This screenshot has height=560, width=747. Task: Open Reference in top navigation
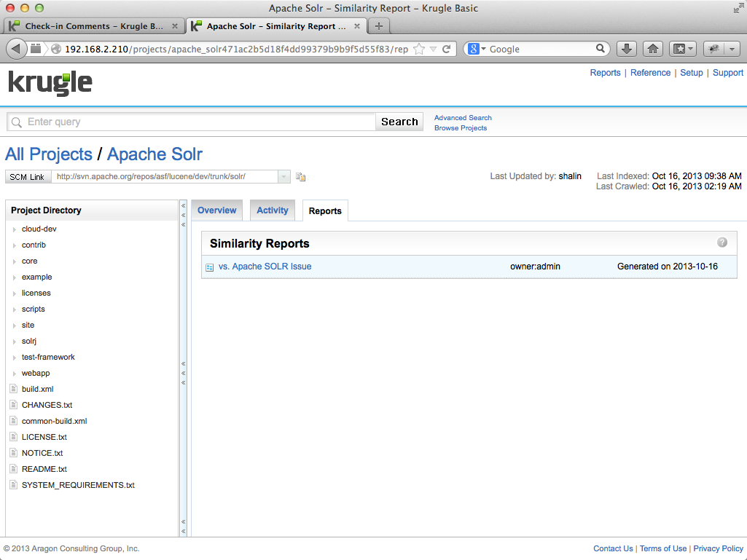point(650,72)
